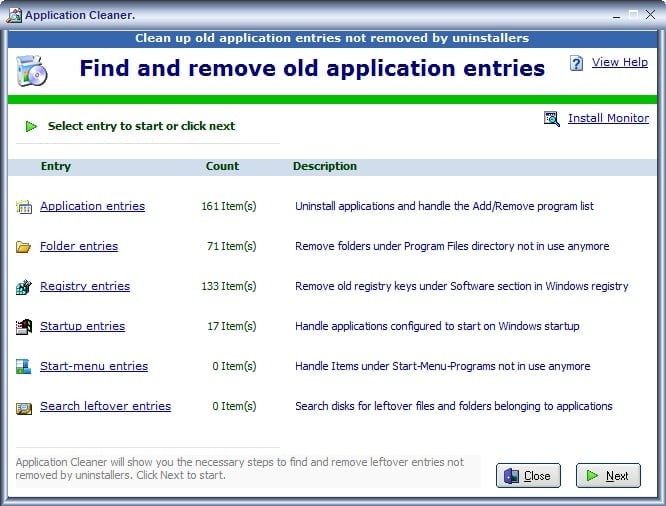The width and height of the screenshot is (666, 506).
Task: Click the View Help question mark icon
Action: (576, 63)
